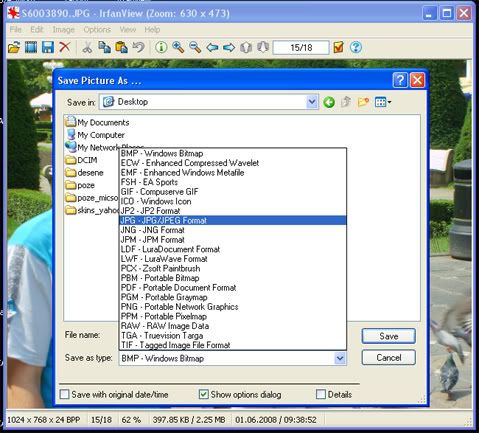Click the dialog help question mark button
Screen dimensions: 479x433
(x=400, y=80)
